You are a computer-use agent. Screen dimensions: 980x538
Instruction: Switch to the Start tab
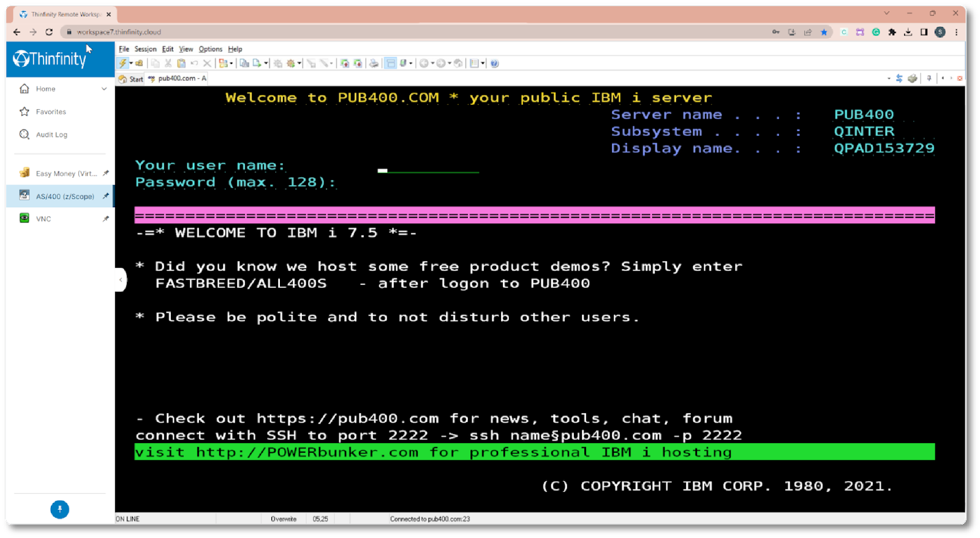tap(130, 79)
